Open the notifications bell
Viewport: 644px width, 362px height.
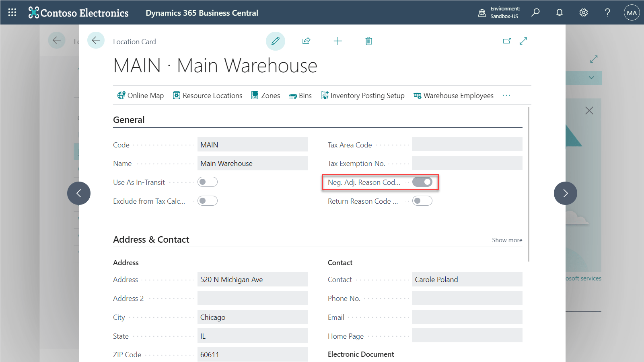pos(559,12)
